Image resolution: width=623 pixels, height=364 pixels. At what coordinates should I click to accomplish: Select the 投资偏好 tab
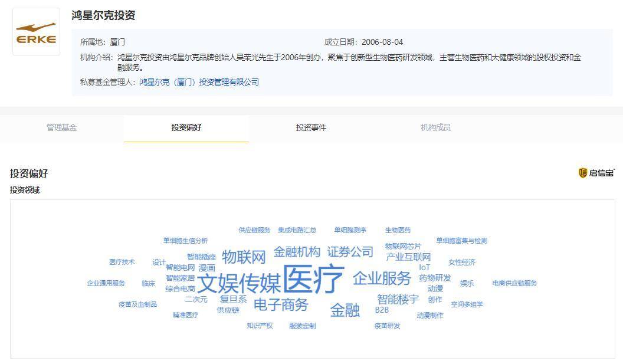pos(186,127)
